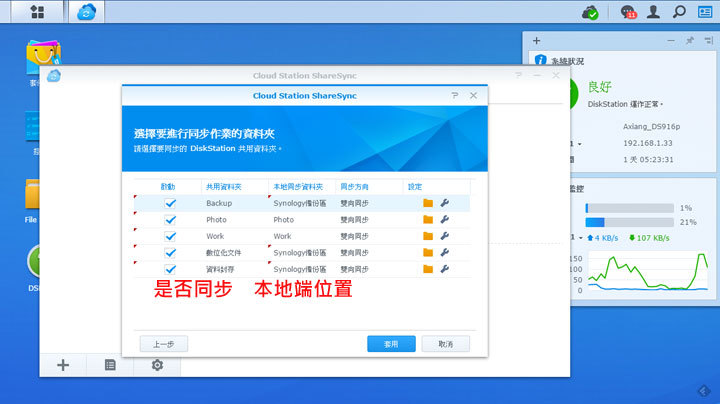Apply settings with 套用 button

pyautogui.click(x=391, y=344)
